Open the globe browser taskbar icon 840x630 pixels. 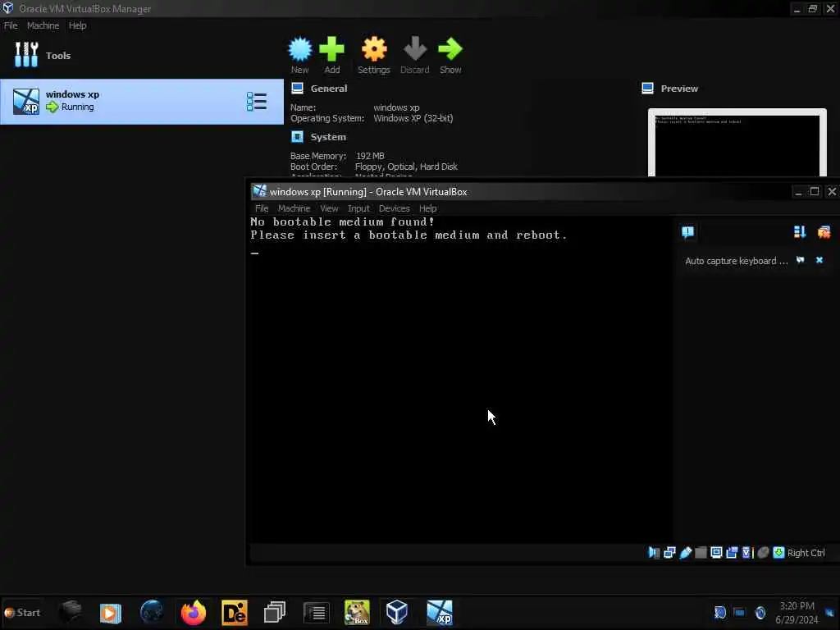point(152,612)
